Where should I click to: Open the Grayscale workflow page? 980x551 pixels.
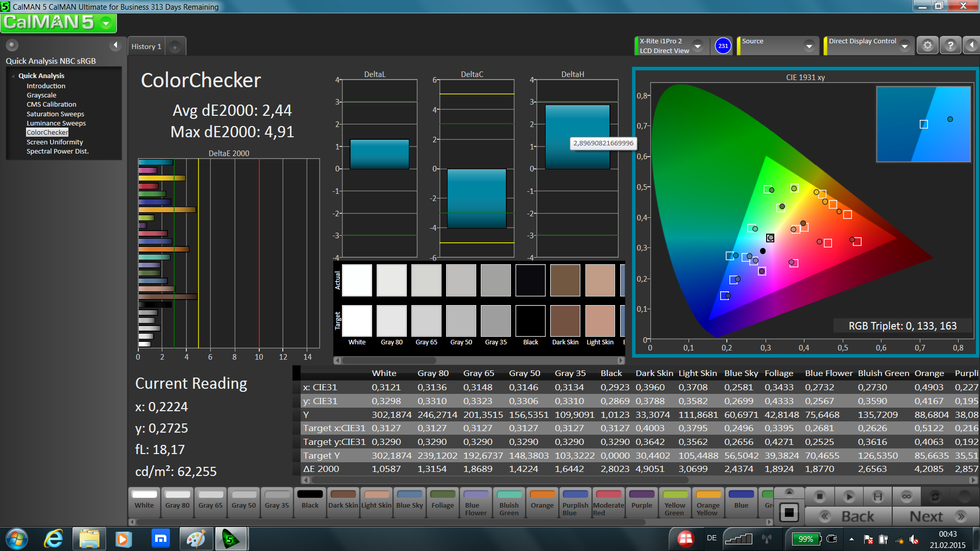tap(41, 95)
